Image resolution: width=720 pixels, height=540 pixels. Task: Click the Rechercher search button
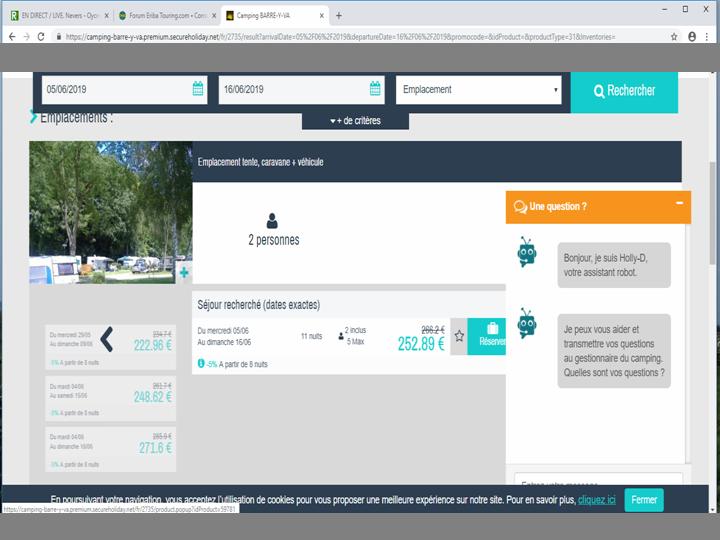[624, 91]
